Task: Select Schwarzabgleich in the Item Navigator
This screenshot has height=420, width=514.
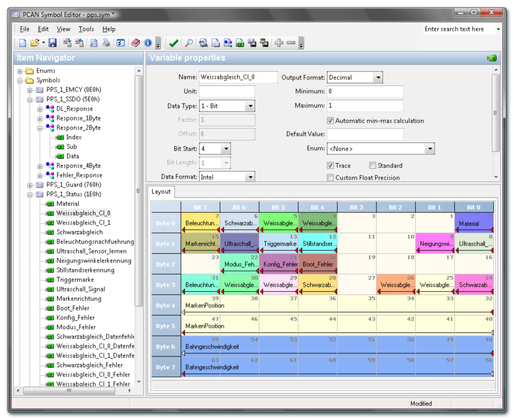Action: coord(79,232)
